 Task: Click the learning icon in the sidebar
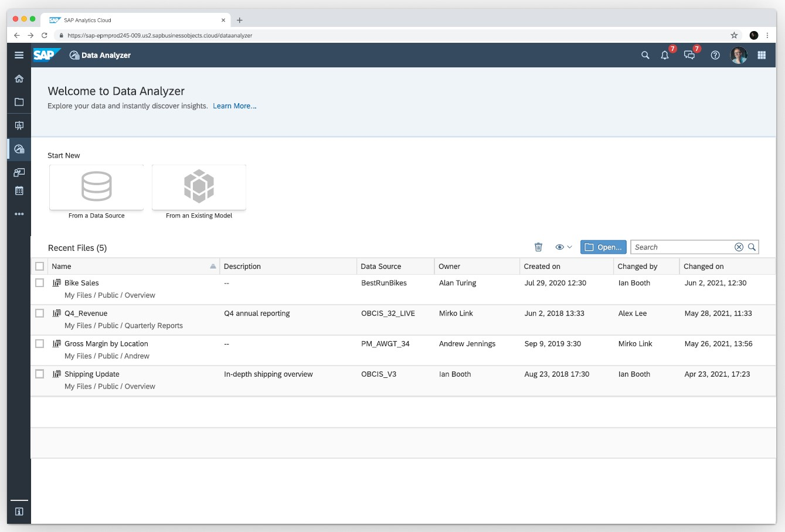coord(19,172)
